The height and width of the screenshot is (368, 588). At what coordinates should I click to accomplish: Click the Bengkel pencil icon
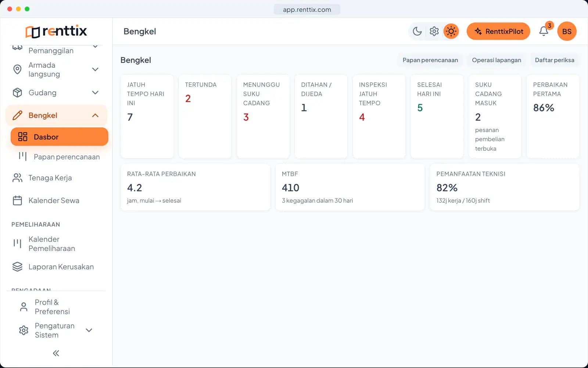pos(17,116)
